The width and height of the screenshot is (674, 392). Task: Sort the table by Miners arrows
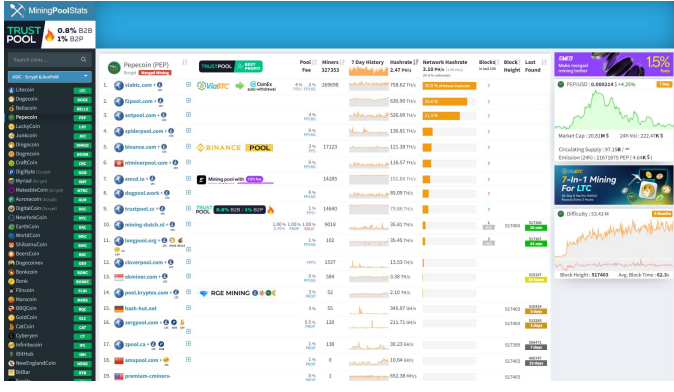pos(342,62)
